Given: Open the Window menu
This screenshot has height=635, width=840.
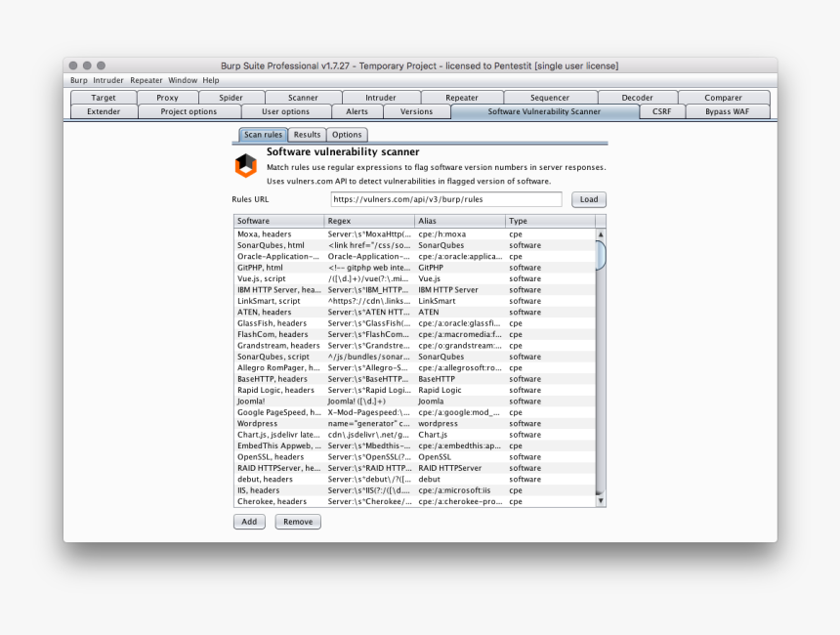Looking at the screenshot, I should click(x=182, y=80).
